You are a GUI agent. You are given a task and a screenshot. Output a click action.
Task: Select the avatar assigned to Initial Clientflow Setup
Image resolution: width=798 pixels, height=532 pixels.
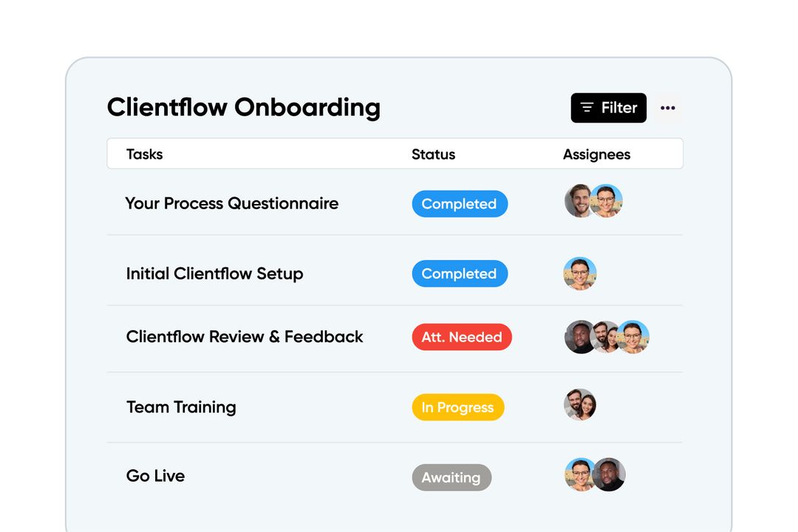click(x=581, y=273)
